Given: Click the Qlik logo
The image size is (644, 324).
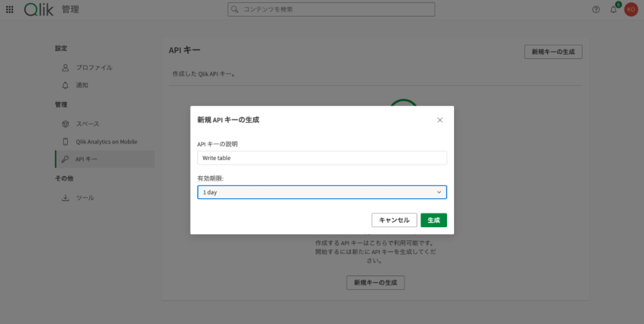Looking at the screenshot, I should 38,9.
